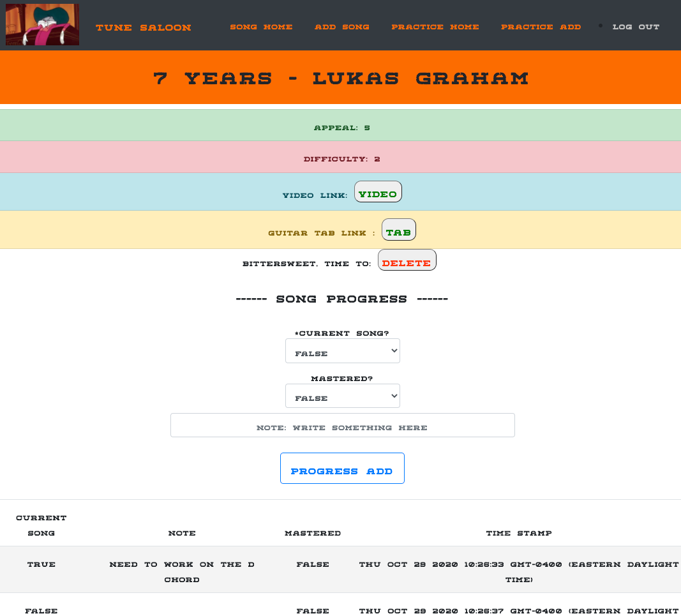Go to Song Home in navbar
The image size is (681, 616).
click(261, 27)
